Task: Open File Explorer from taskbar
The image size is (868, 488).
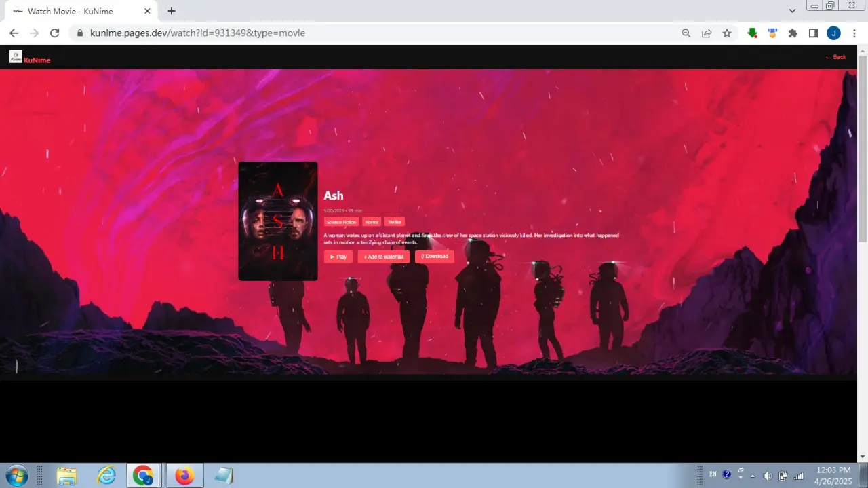Action: [x=66, y=475]
